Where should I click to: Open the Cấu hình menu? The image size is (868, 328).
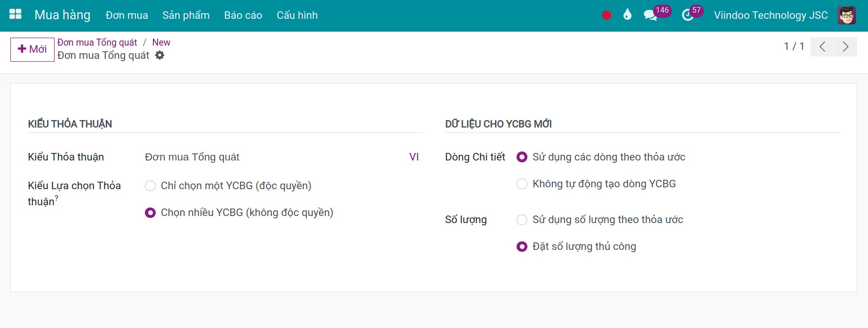(297, 15)
